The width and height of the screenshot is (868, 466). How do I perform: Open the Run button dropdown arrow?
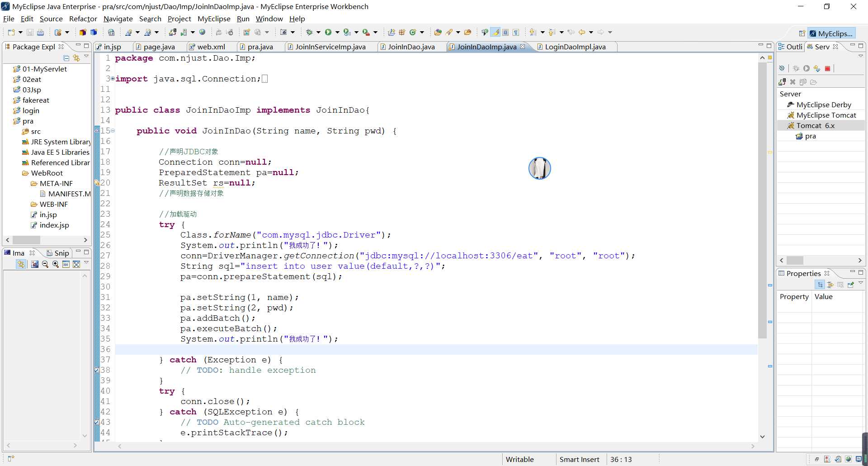pyautogui.click(x=337, y=32)
